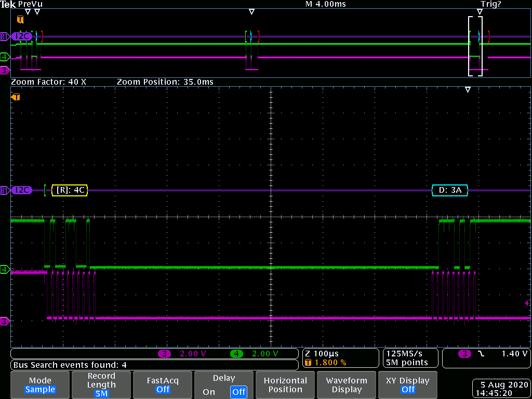Viewport: 532px width, 399px height.
Task: Click the 5M points record readout
Action: (407, 363)
